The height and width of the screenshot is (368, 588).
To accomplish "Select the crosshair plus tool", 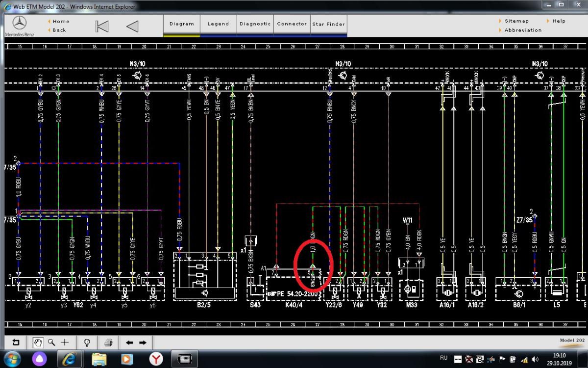I will coord(65,342).
